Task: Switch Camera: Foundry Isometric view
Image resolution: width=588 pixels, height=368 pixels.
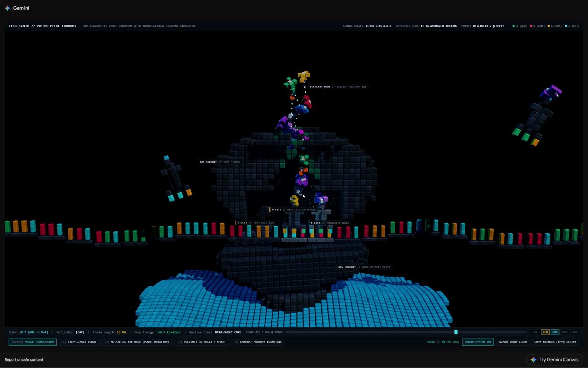Action: click(258, 342)
